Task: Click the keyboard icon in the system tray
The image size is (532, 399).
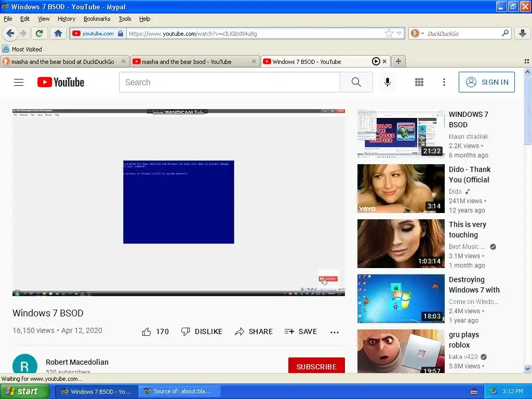Action: tap(474, 392)
